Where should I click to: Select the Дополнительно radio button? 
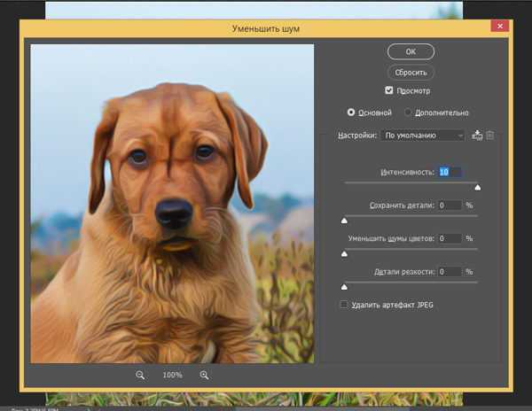pyautogui.click(x=408, y=112)
